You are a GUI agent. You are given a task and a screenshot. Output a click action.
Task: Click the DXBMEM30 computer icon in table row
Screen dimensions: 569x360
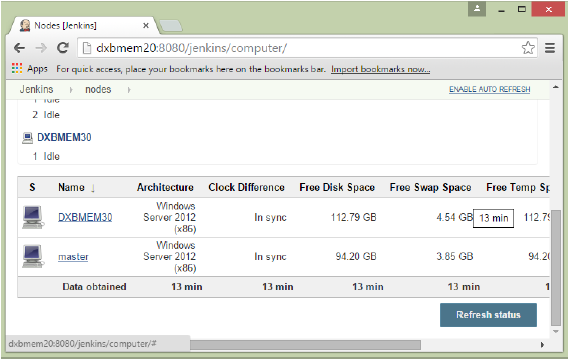(33, 217)
